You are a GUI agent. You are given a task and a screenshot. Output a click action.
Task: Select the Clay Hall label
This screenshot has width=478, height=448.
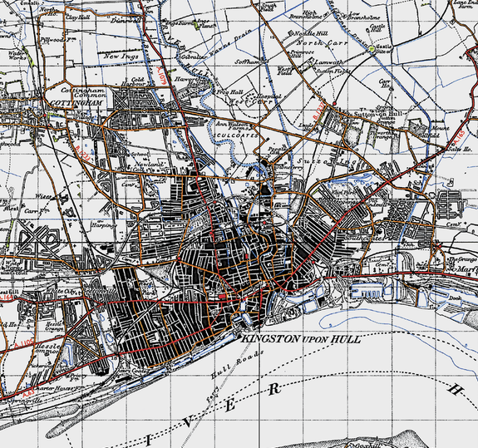pos(78,17)
